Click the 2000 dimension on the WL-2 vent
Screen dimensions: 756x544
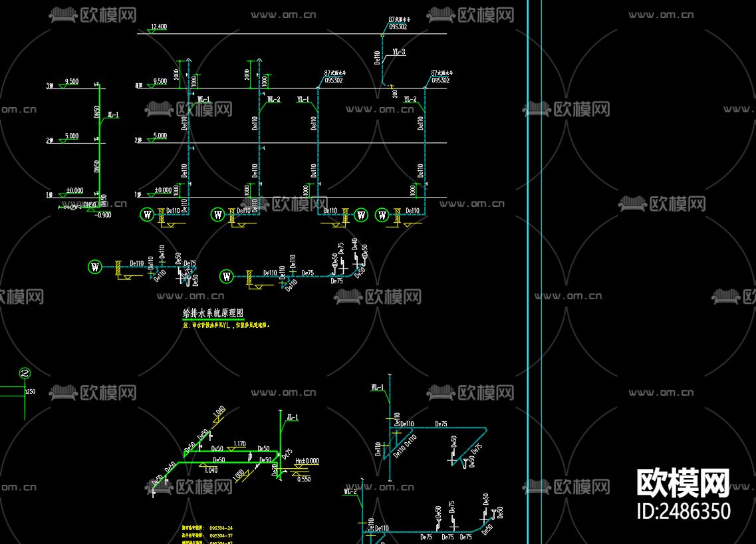click(x=247, y=74)
